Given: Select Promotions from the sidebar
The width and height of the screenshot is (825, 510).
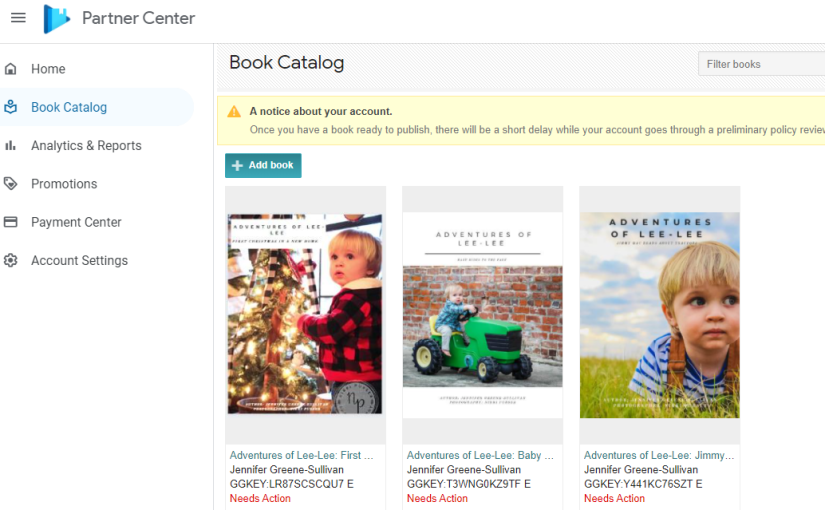Looking at the screenshot, I should [64, 184].
